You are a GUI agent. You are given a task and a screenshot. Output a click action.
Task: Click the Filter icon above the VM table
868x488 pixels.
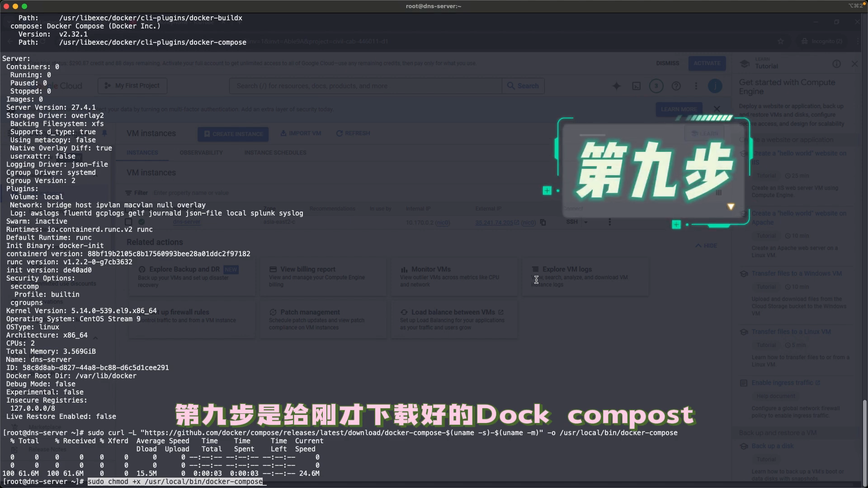tap(128, 192)
